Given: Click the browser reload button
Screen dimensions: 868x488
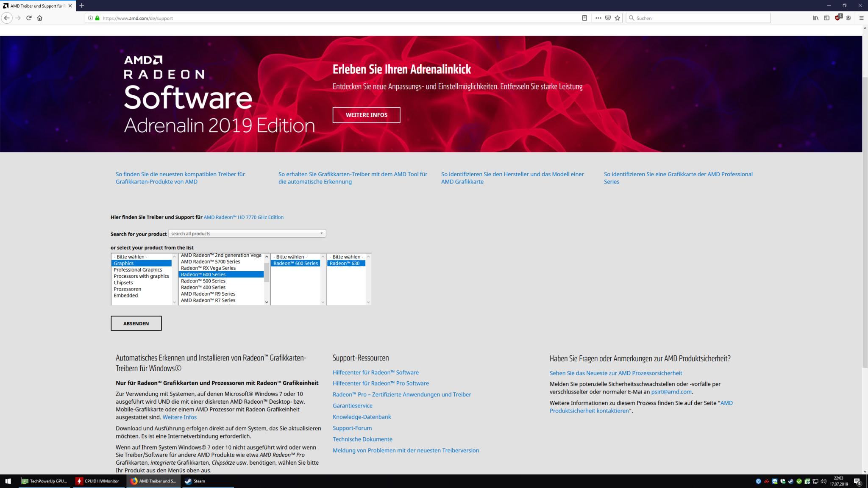Looking at the screenshot, I should click(29, 18).
